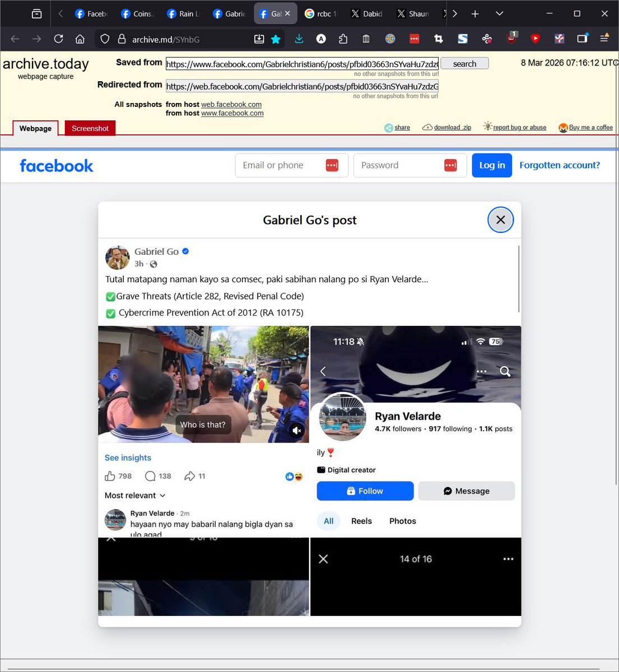Screen dimensions: 619x672
Task: Click the thumbs-up like icon with 798
Action: pos(110,476)
